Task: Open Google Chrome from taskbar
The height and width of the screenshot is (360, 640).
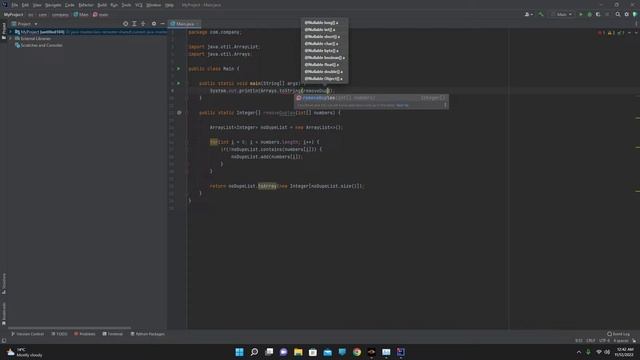Action: pyautogui.click(x=357, y=352)
